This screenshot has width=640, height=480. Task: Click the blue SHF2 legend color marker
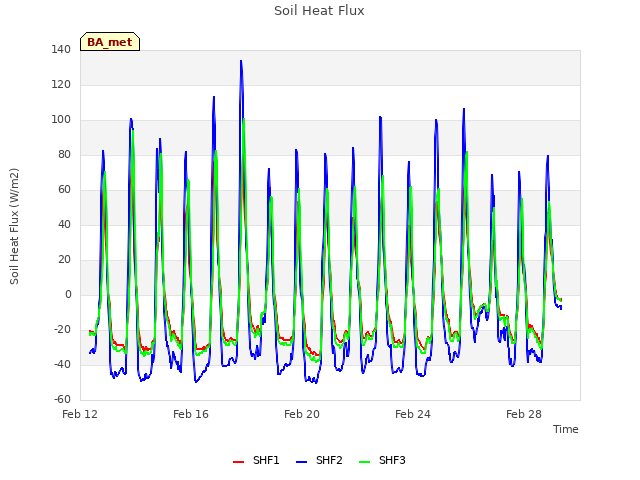[x=301, y=462]
